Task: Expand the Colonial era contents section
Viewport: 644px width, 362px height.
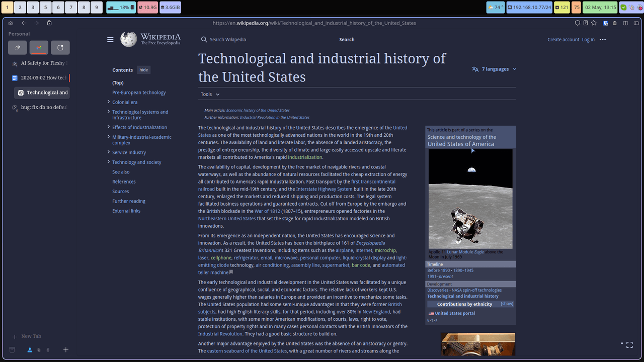Action: click(x=109, y=102)
